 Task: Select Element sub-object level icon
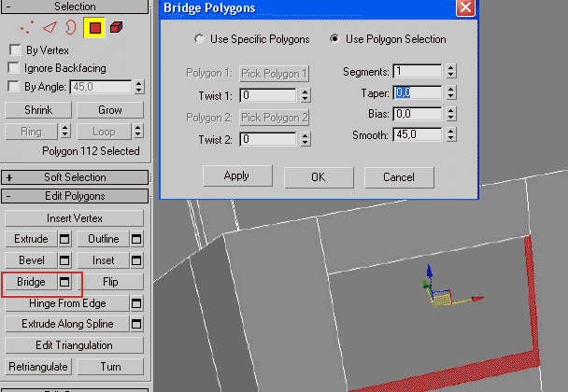(116, 27)
